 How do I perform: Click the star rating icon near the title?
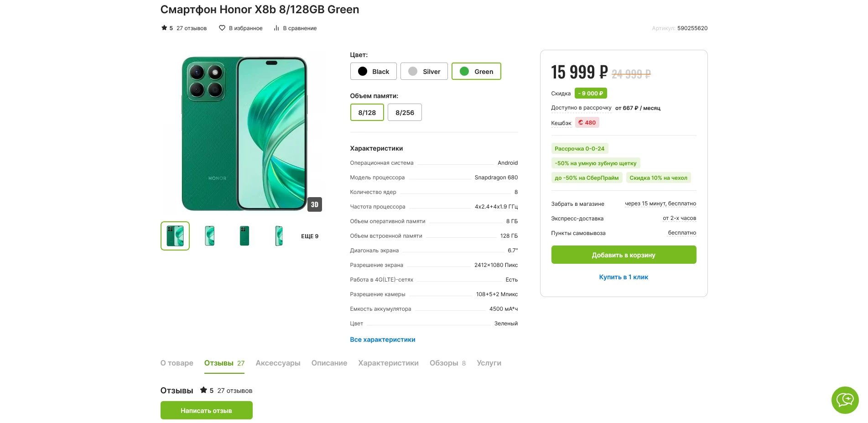164,28
